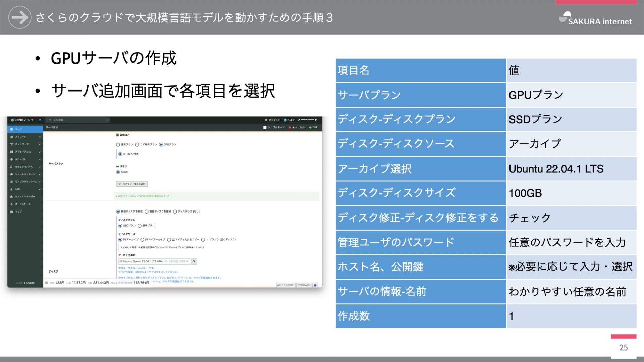Click the refresh icon beside zone selector

coord(40,120)
